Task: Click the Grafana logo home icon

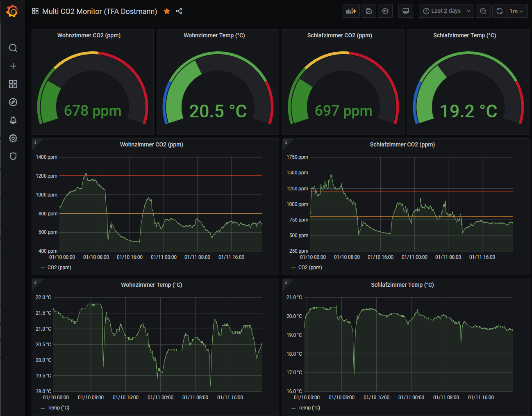Action: (12, 11)
